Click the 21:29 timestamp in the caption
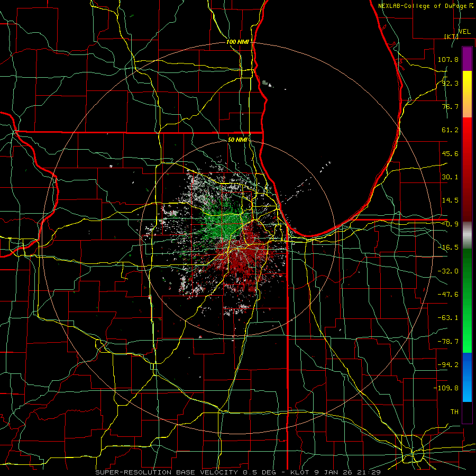 (x=369, y=472)
